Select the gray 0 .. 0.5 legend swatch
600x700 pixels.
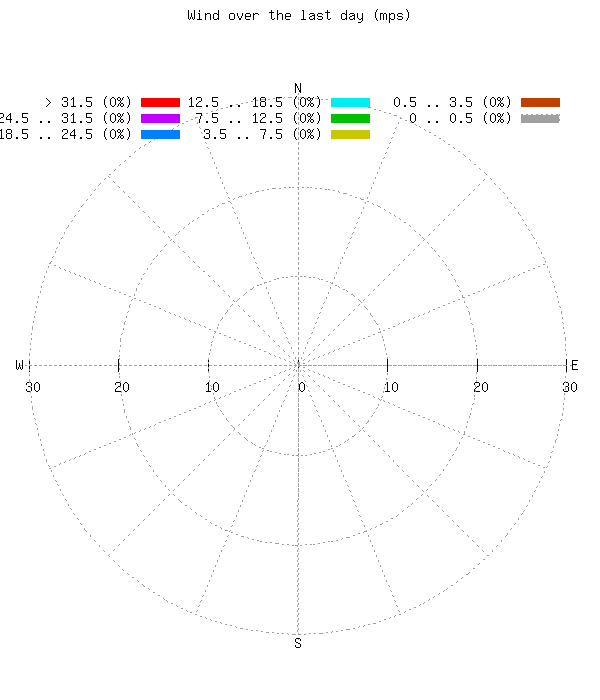pyautogui.click(x=540, y=118)
